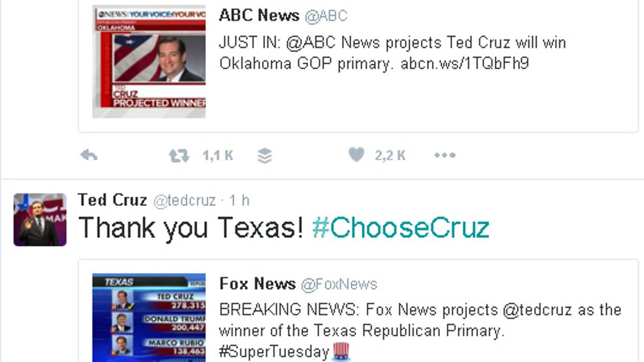Click the #SuperTuesday hashtag
The width and height of the screenshot is (644, 362).
coord(274,351)
